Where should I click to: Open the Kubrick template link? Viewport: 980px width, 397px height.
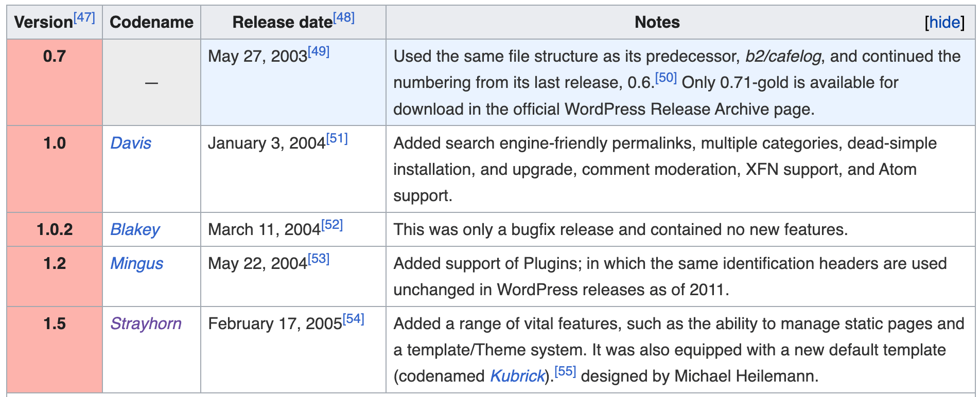[517, 376]
